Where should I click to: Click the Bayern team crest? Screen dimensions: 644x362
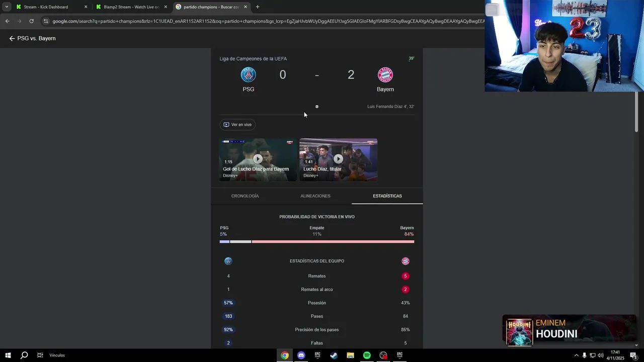click(x=385, y=75)
